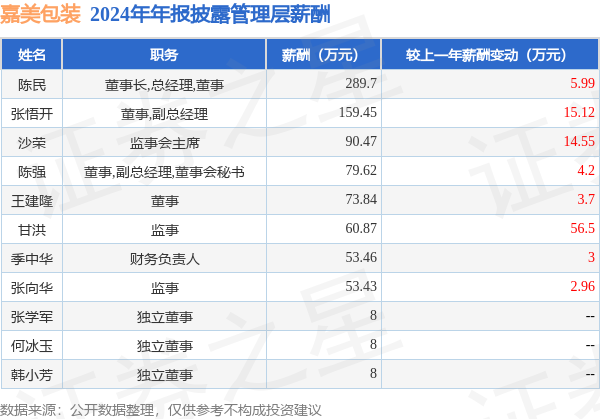This screenshot has width=600, height=419.
Task: Click the 姓名 column header
Action: 32,55
